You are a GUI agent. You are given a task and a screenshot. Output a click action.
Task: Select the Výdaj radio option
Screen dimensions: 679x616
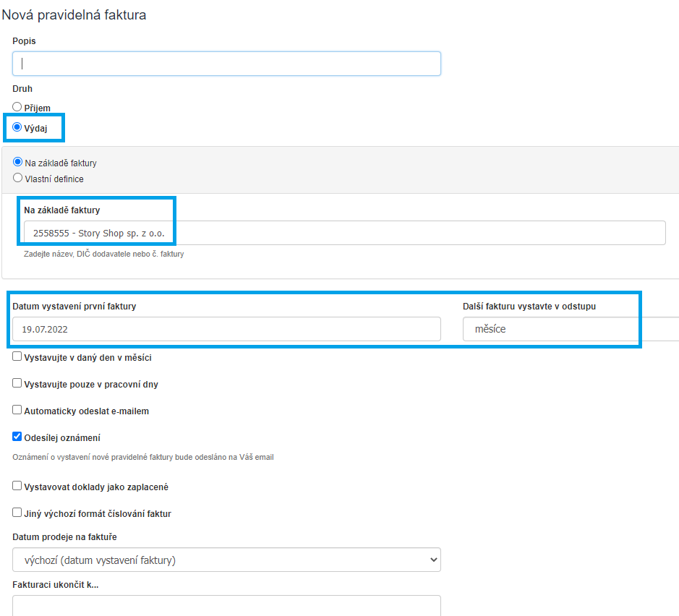tap(17, 127)
